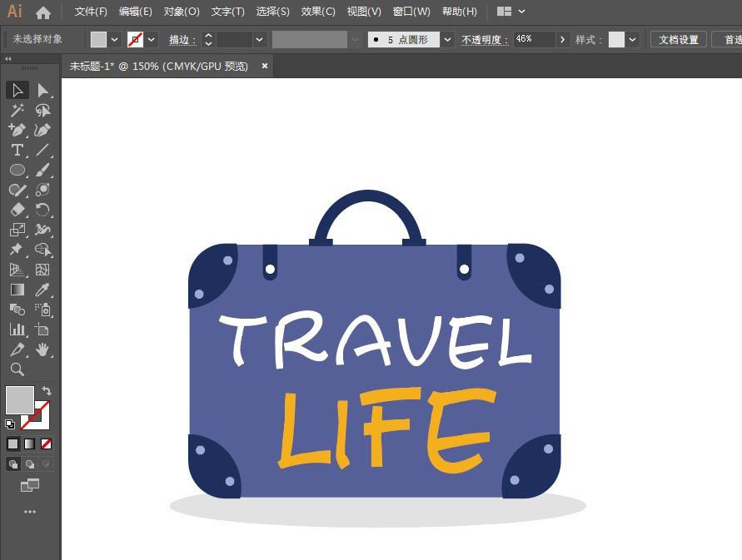
Task: Select the Paintbrush tool
Action: [x=42, y=170]
